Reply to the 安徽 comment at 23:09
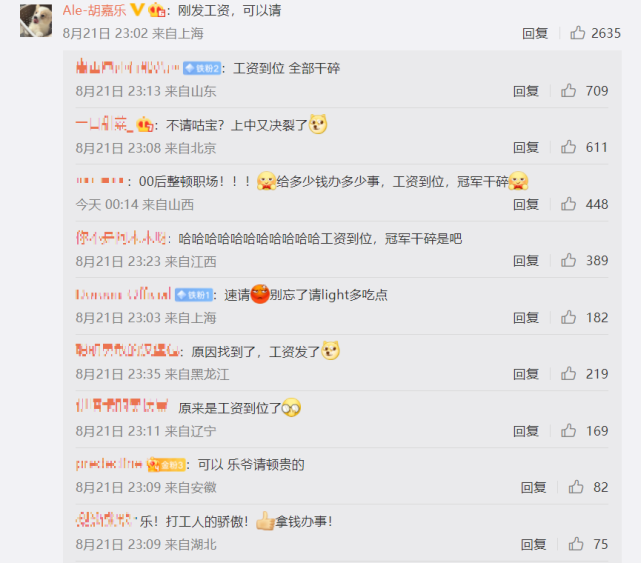Viewport: 641px width, 563px height. pos(533,487)
